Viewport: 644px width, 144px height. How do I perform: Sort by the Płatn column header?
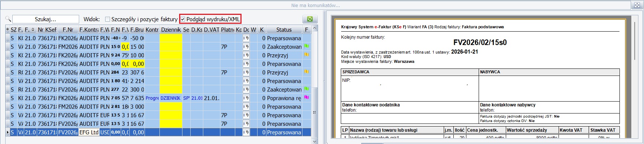[227, 29]
